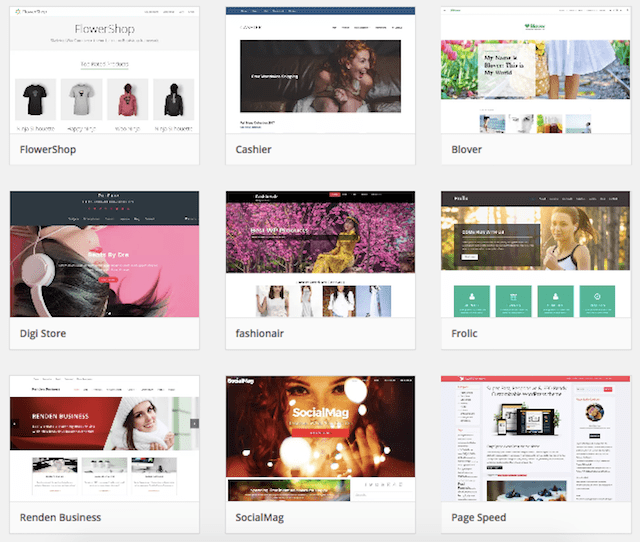Open the Digi Store theme title
Image resolution: width=640 pixels, height=542 pixels.
pos(43,333)
